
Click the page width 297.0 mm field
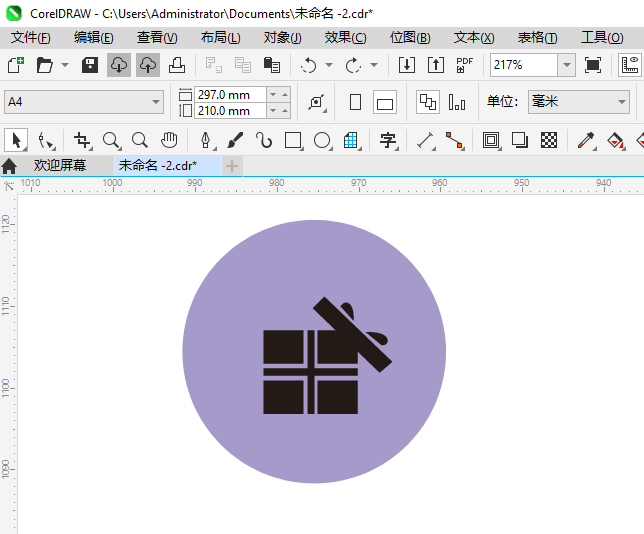click(230, 95)
